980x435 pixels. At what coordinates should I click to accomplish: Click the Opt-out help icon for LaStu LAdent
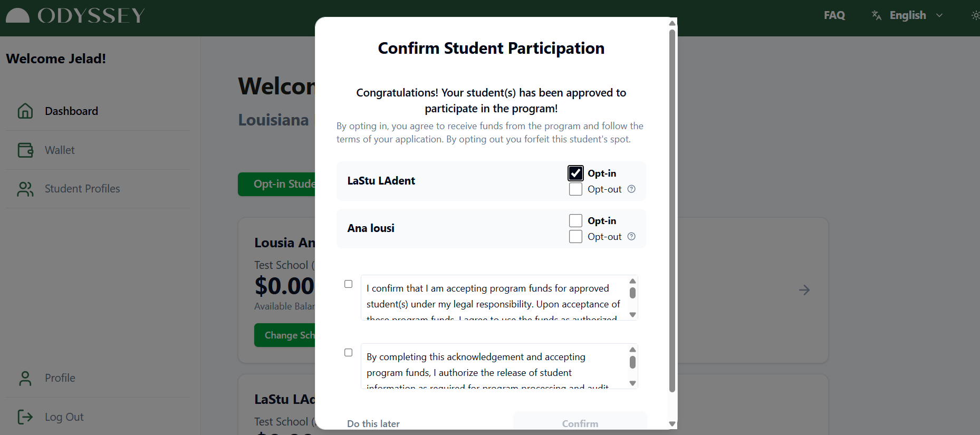631,189
